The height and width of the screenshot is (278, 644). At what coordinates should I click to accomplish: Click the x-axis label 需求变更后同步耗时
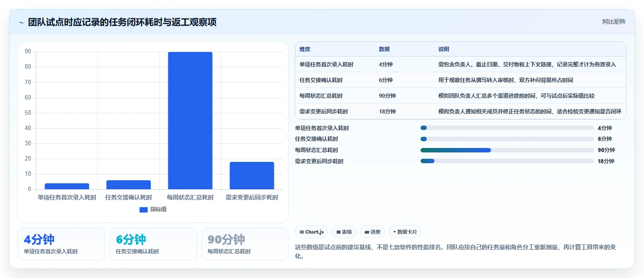[x=252, y=197]
